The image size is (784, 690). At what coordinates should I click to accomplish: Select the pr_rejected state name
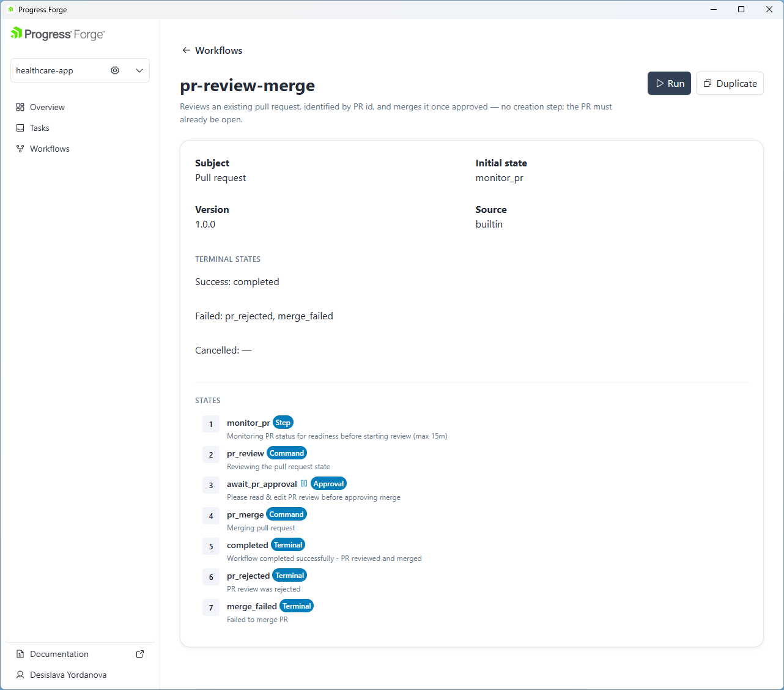[x=248, y=576]
